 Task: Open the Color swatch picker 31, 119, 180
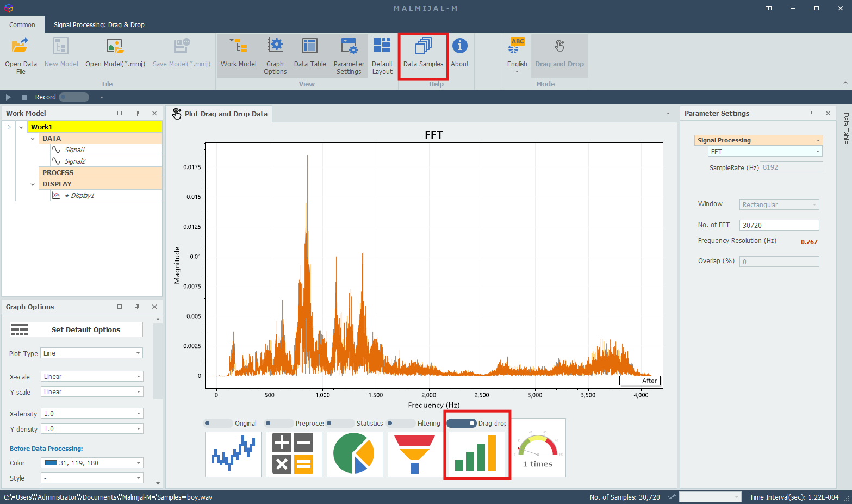point(92,463)
